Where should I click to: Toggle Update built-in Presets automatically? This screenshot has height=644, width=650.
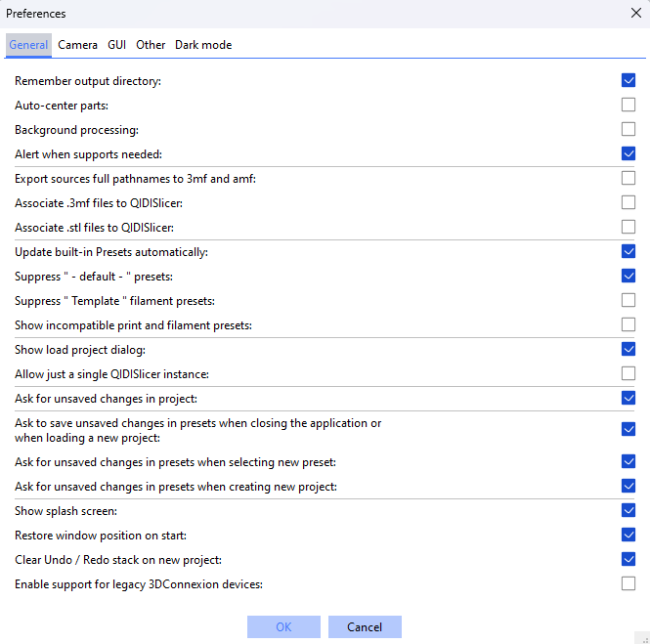(628, 251)
